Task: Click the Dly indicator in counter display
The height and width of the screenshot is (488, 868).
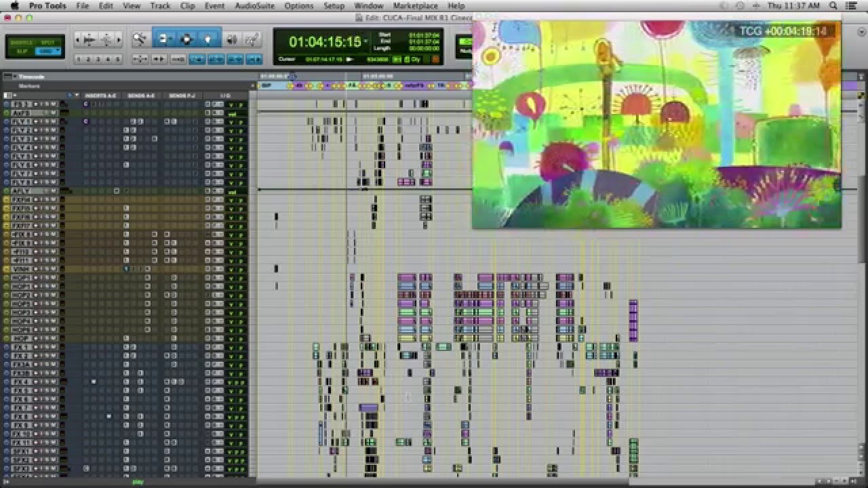Action: pyautogui.click(x=416, y=59)
